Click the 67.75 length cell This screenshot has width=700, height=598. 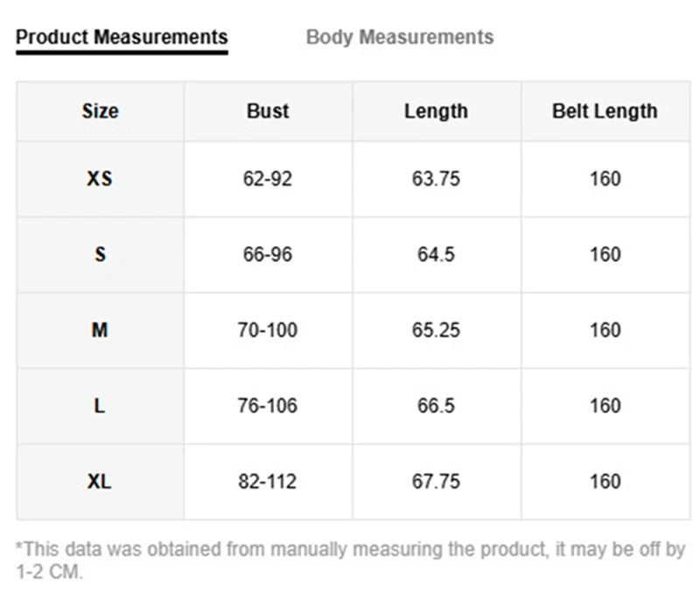[436, 482]
